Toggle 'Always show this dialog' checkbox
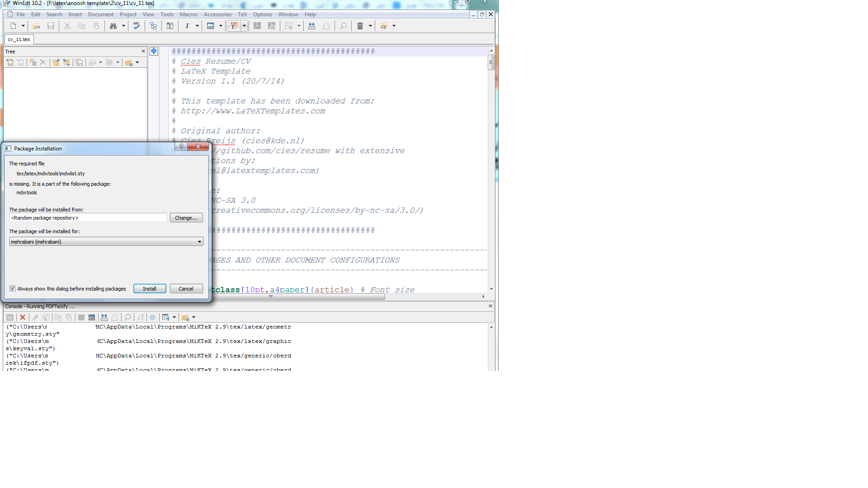The width and height of the screenshot is (868, 488). [x=13, y=289]
